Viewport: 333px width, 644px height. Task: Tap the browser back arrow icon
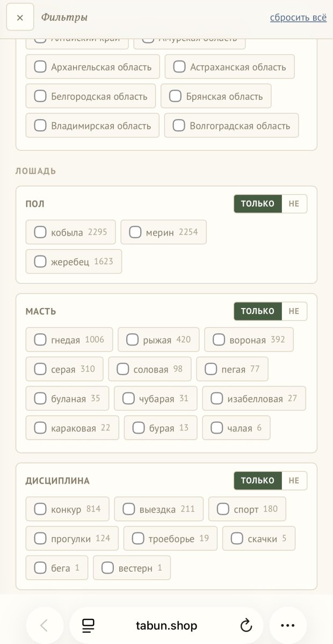45,625
